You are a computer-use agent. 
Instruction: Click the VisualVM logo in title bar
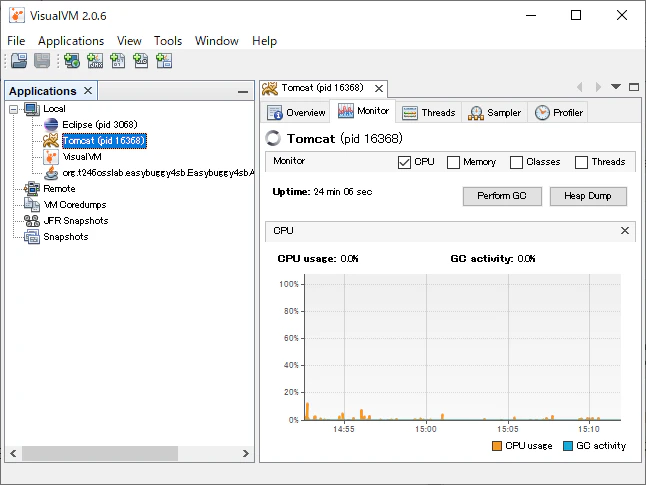17,16
